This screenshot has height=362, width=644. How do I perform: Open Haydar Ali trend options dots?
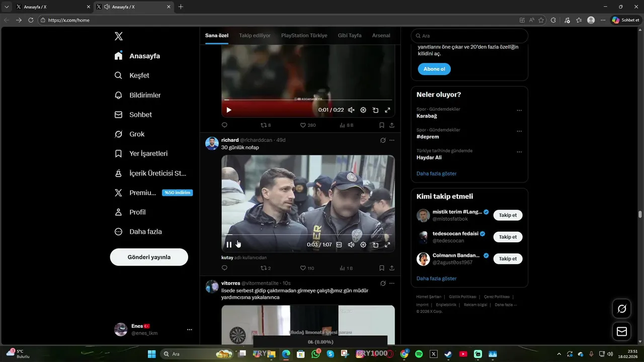point(519,152)
